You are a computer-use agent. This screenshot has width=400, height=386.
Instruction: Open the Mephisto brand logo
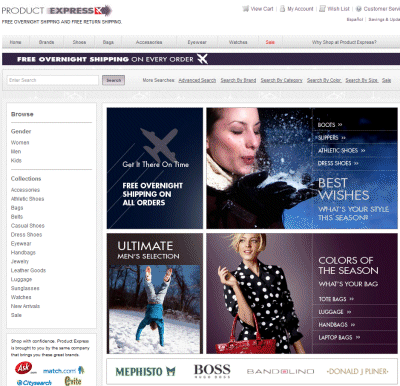145,371
